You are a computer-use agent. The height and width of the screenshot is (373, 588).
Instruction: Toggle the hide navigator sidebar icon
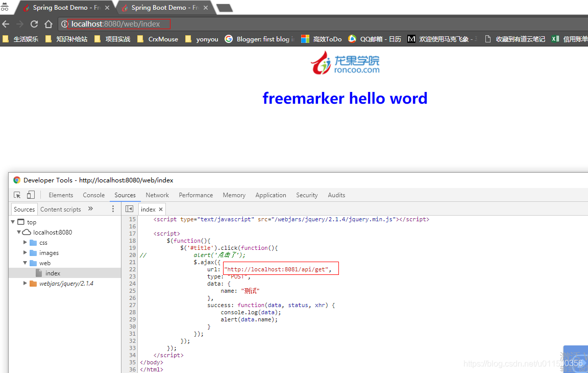pos(129,209)
